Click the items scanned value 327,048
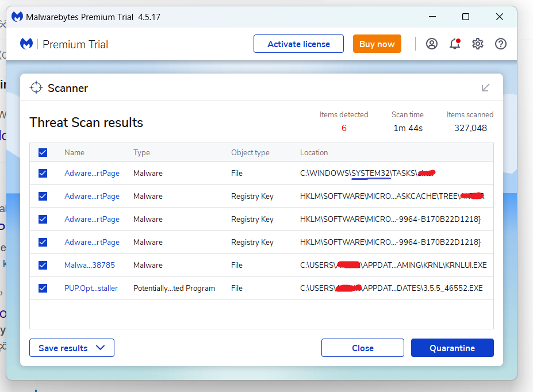Image resolution: width=533 pixels, height=392 pixels. coord(470,128)
